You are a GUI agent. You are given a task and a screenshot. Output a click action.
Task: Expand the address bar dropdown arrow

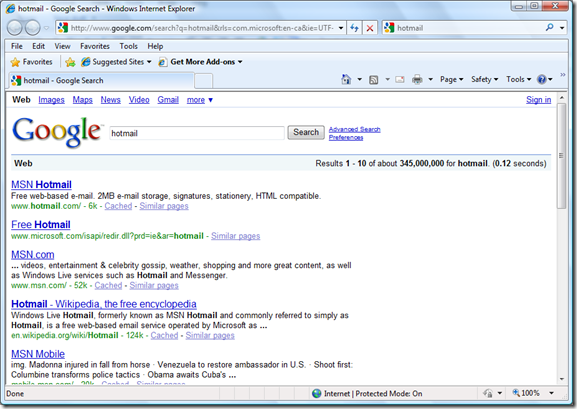[x=341, y=28]
